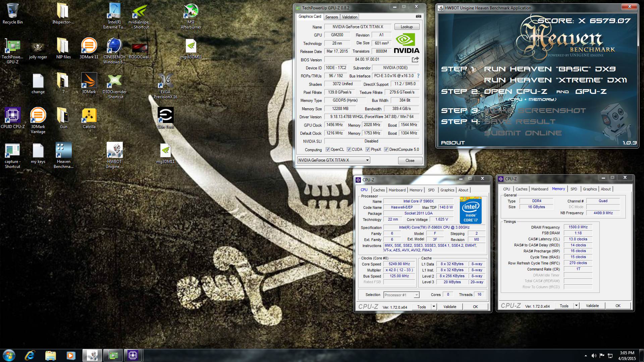This screenshot has width=644, height=362.
Task: Click GPU-Z BIOS Version field 84.00.1F.00.01
Action: 367,60
